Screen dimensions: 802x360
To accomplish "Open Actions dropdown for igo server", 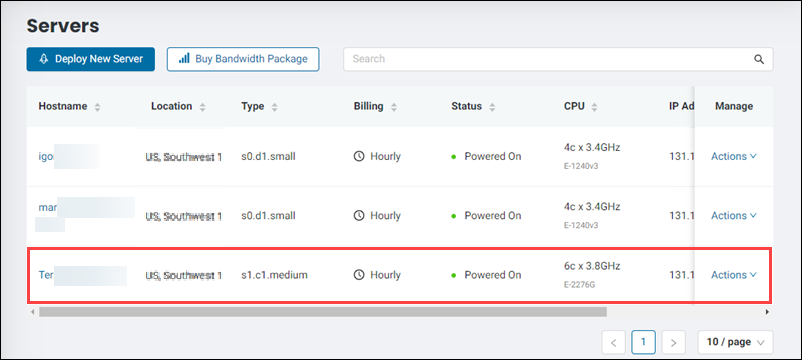I will point(733,156).
